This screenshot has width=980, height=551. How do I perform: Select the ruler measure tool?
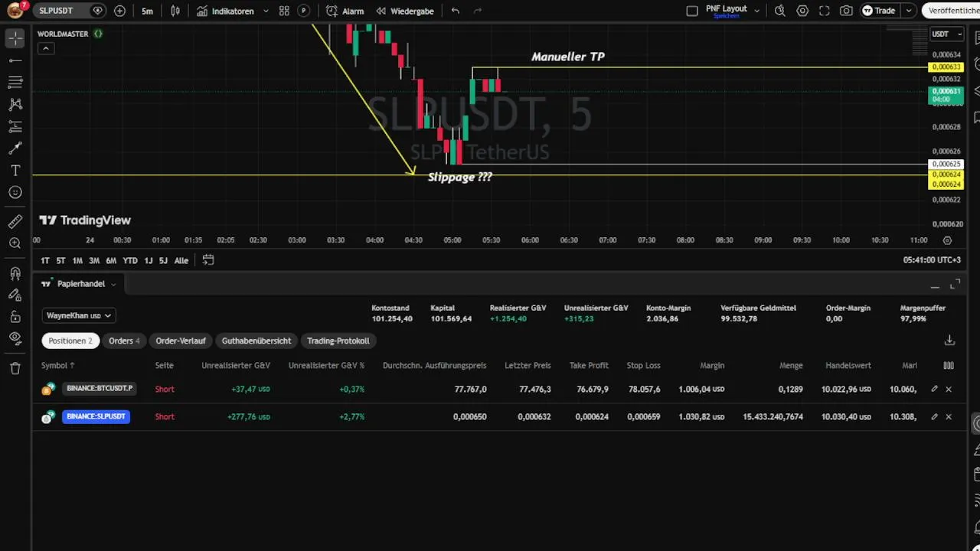[15, 221]
